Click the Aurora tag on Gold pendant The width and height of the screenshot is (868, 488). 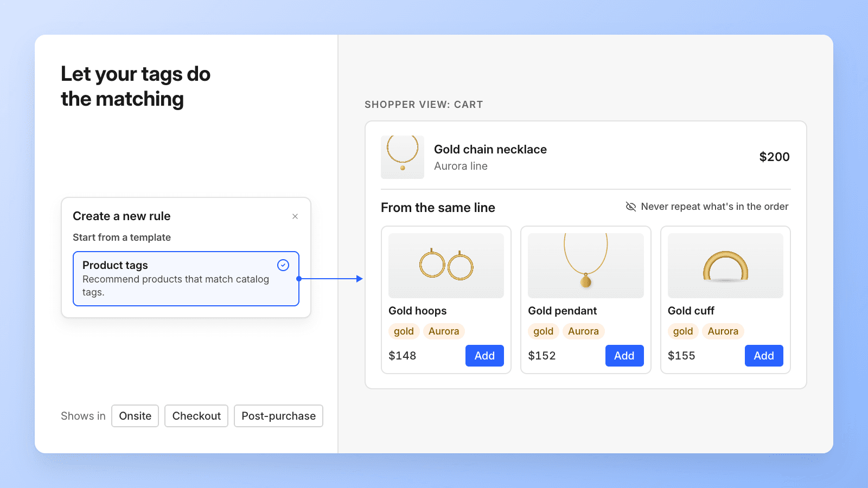tap(583, 331)
